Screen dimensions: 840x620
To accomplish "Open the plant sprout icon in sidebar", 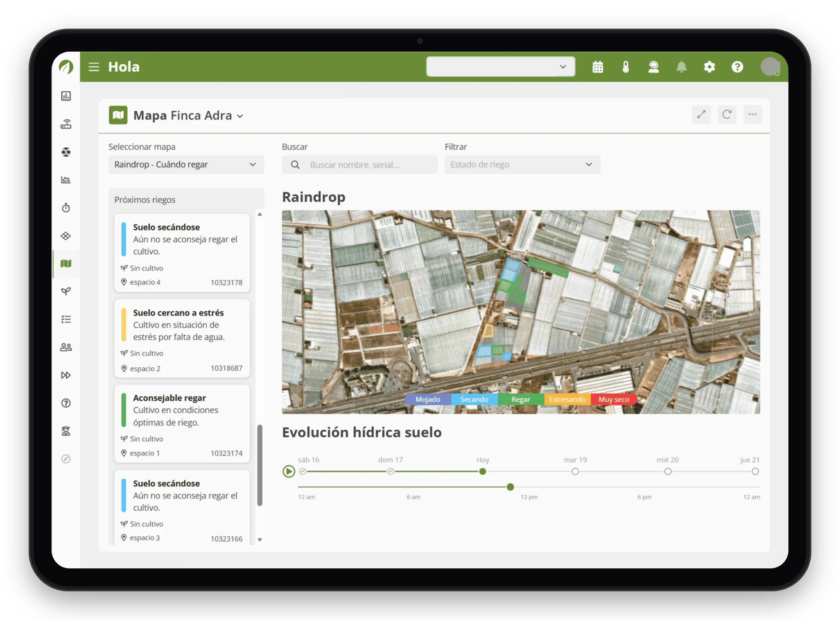I will tap(66, 291).
